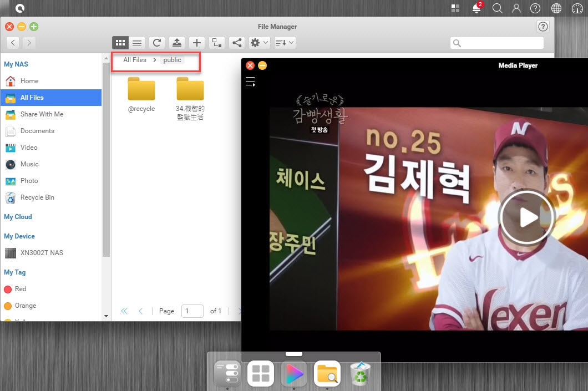This screenshot has height=391, width=588.
Task: Open File Manager help icon
Action: pyautogui.click(x=543, y=27)
